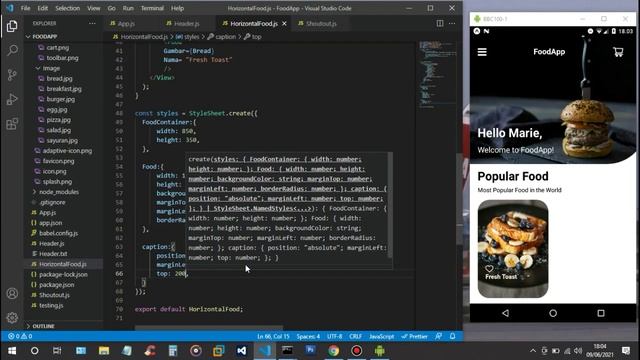Open Chrome from the taskbar
Viewport: 640px width, 360px height.
pyautogui.click(x=333, y=351)
